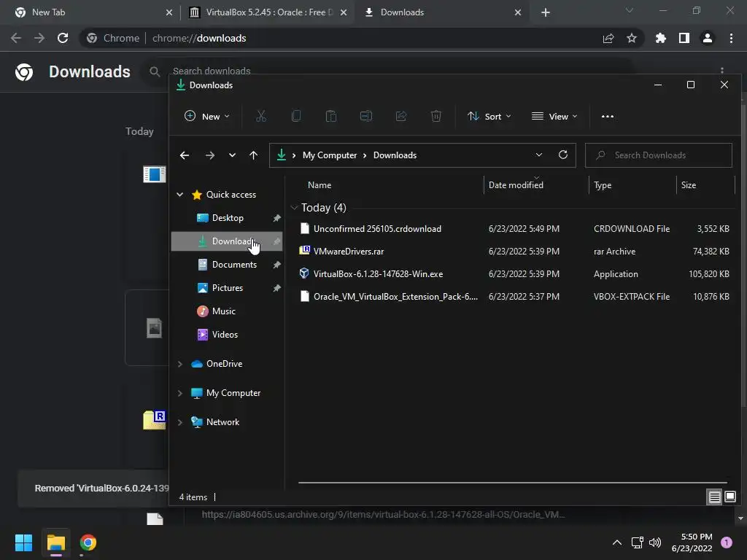Open Chrome extensions puzzle icon
Viewport: 747px width, 560px height.
pos(661,38)
